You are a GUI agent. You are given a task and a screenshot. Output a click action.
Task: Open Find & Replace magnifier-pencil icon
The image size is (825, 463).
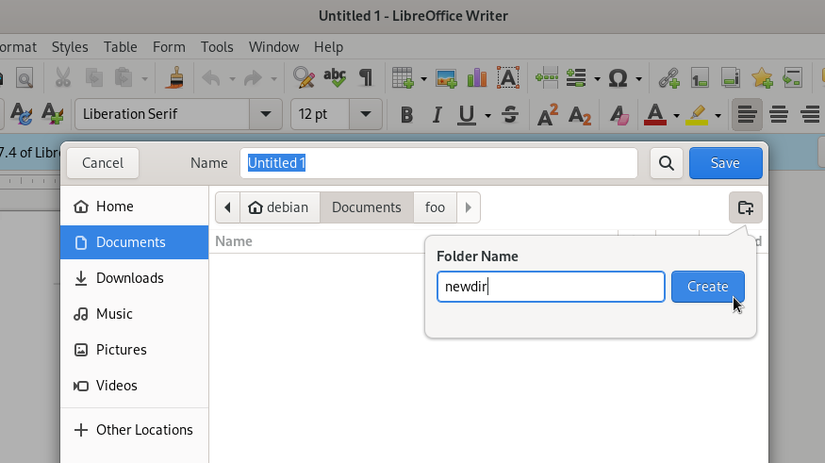point(304,78)
